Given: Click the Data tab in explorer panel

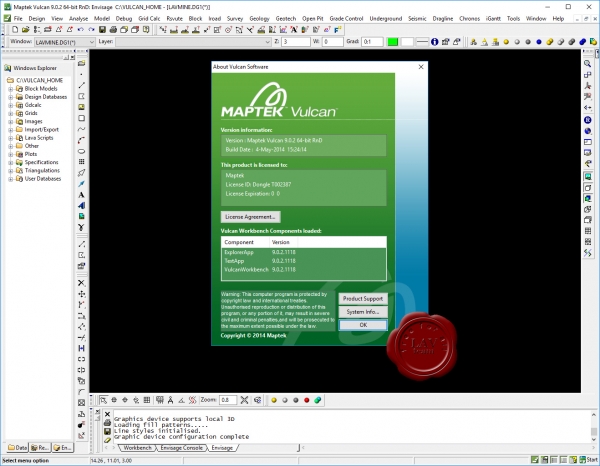Looking at the screenshot, I should [18, 448].
